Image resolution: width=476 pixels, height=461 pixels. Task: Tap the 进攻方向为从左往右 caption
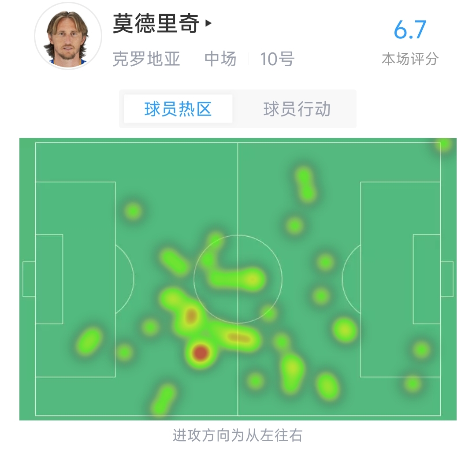238,435
